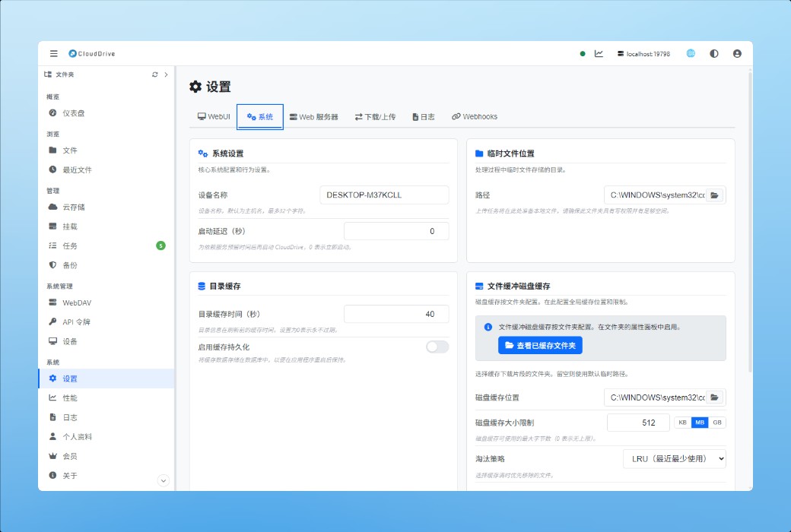This screenshot has width=791, height=532.
Task: Open the performance chart icon in header
Action: click(599, 53)
